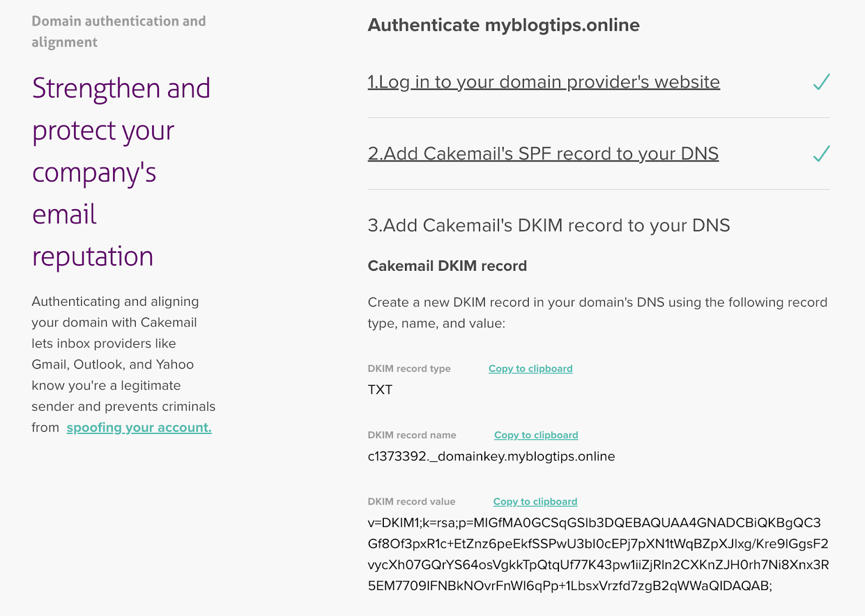Open the "spoofing your account" link

pyautogui.click(x=139, y=427)
